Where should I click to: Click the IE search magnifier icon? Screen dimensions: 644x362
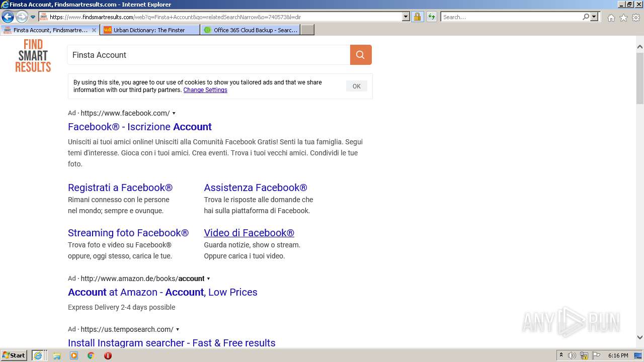pyautogui.click(x=586, y=17)
